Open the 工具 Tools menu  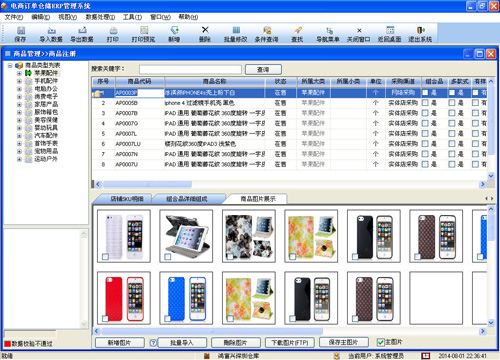click(132, 17)
